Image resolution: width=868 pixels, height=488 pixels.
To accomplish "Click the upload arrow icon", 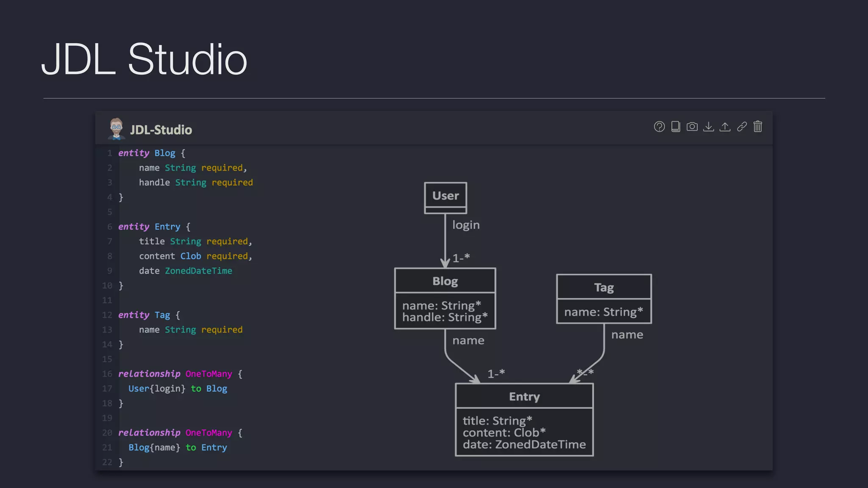I will pos(725,127).
